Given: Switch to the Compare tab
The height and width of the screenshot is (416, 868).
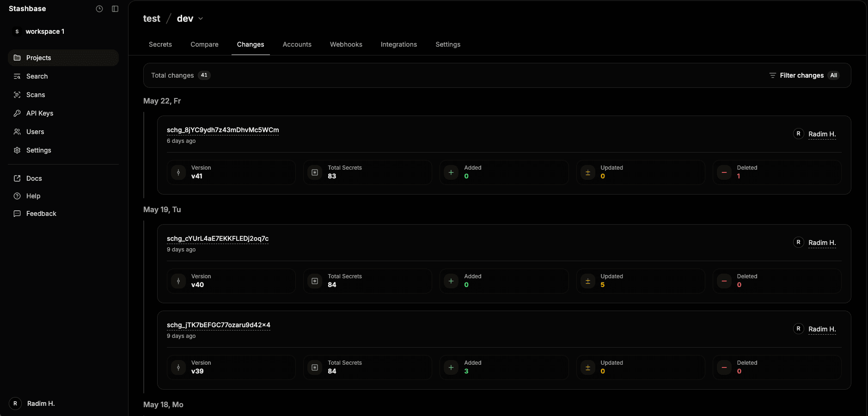Looking at the screenshot, I should [x=204, y=44].
